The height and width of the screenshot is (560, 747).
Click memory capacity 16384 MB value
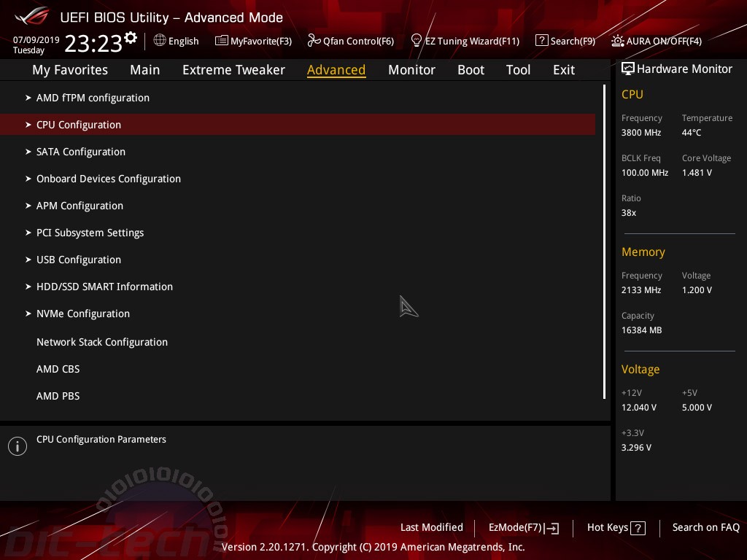[641, 330]
